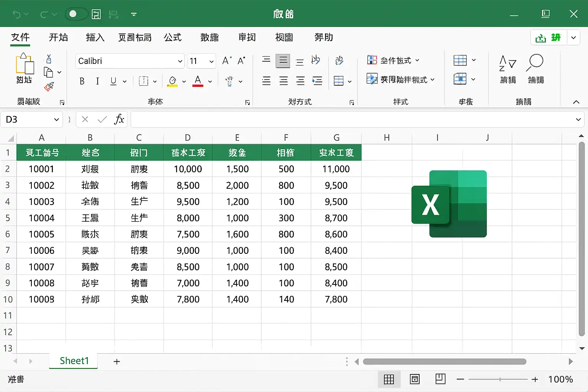Click the Increase Font Size icon

226,61
